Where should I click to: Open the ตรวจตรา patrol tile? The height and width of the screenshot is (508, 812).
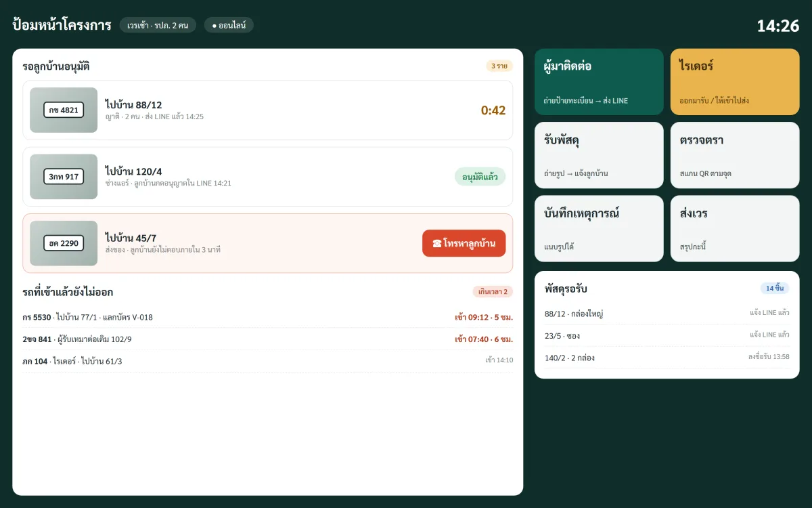tap(735, 155)
